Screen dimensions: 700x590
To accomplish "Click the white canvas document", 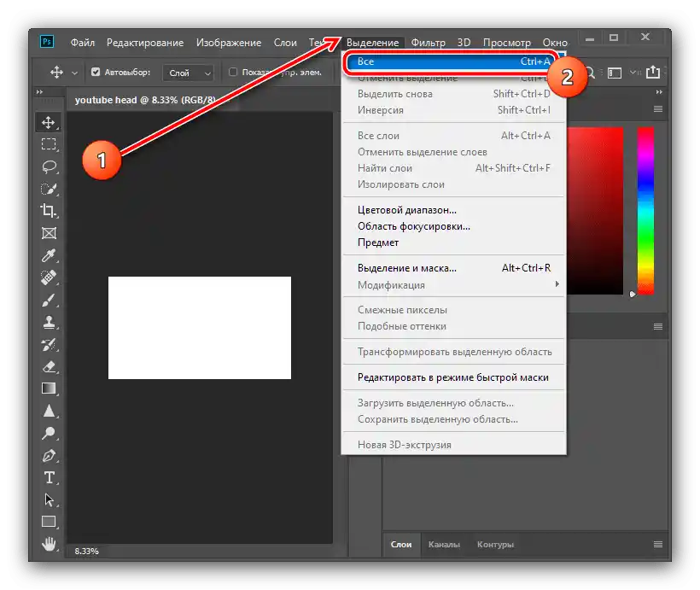I will point(200,328).
